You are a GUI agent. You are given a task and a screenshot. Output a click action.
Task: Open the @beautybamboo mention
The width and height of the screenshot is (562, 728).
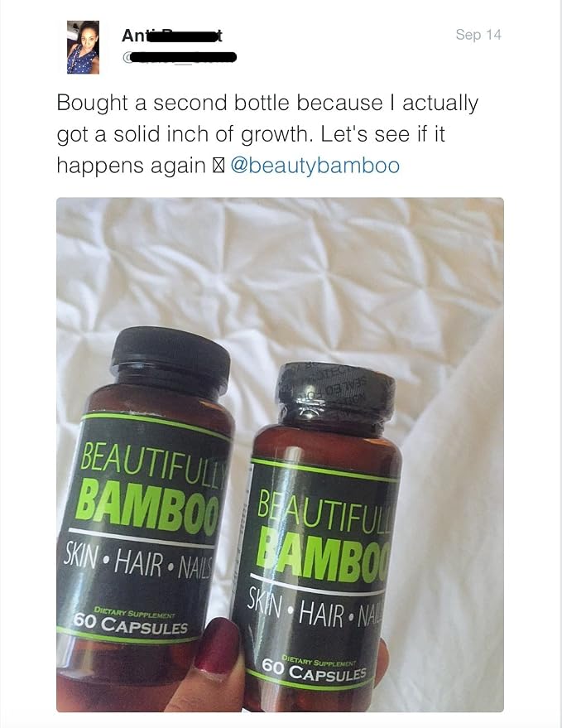[x=315, y=166]
